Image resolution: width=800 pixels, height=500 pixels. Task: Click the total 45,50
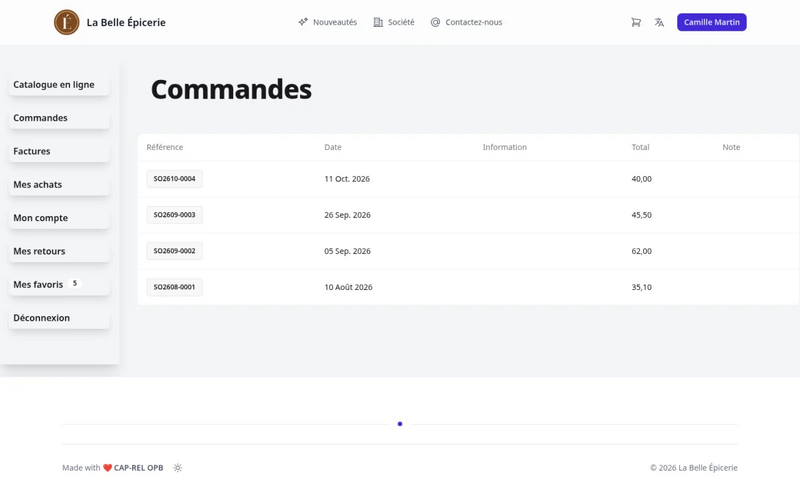pos(641,215)
